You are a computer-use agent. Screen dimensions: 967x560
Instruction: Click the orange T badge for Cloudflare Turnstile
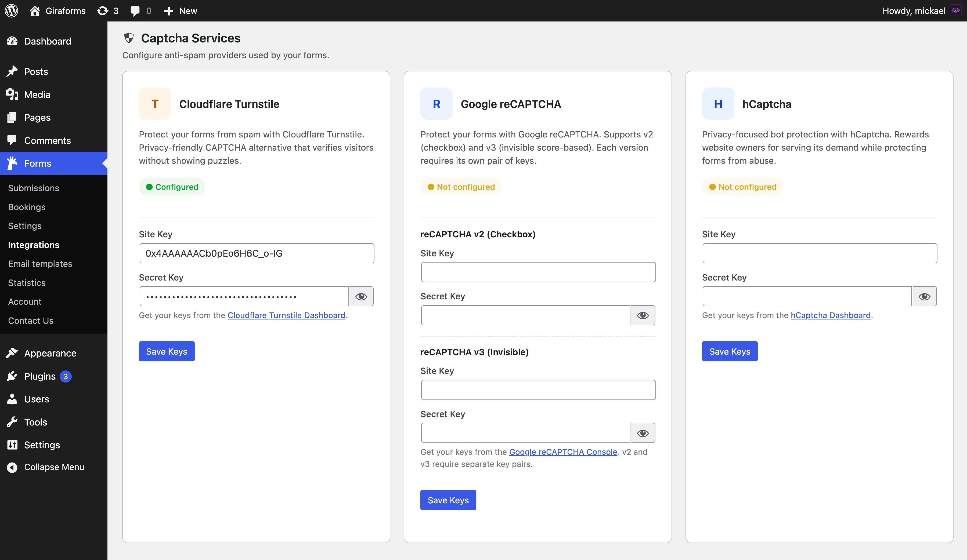tap(155, 104)
